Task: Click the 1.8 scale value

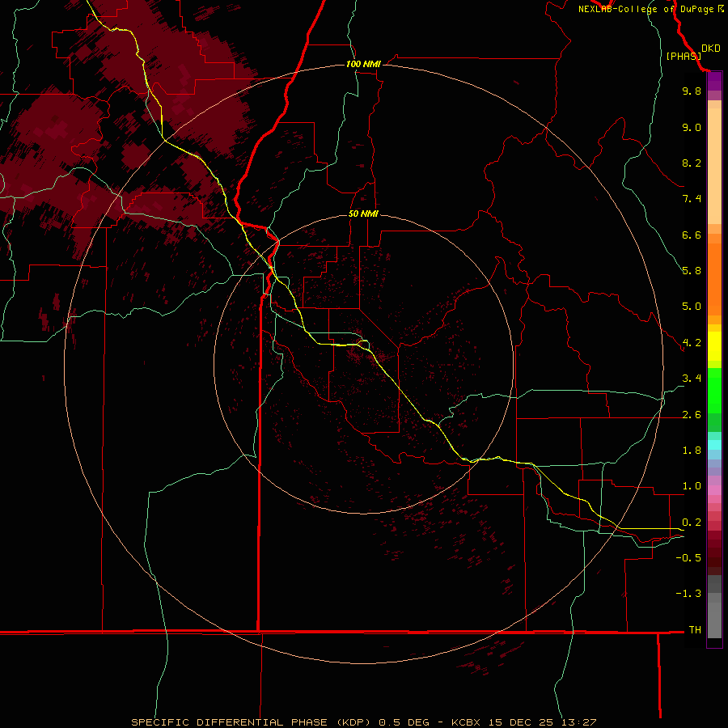Action: point(692,451)
